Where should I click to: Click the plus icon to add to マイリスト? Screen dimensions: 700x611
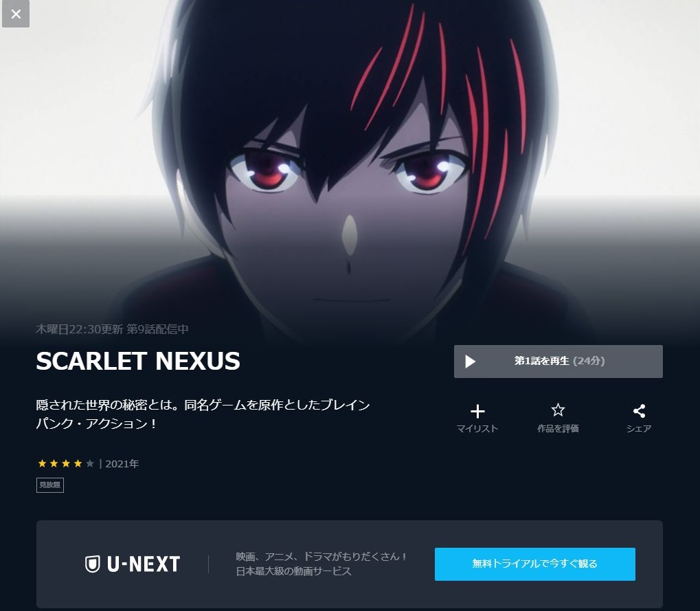point(477,412)
